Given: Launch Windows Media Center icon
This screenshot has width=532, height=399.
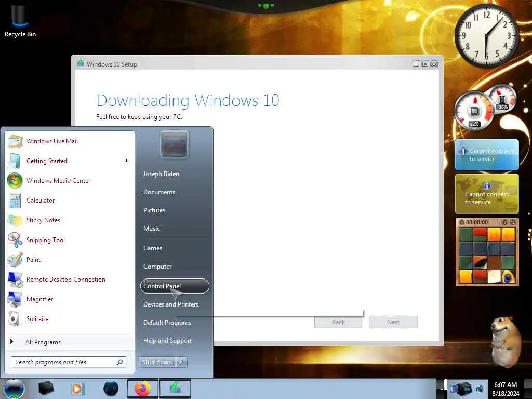Looking at the screenshot, I should 15,180.
